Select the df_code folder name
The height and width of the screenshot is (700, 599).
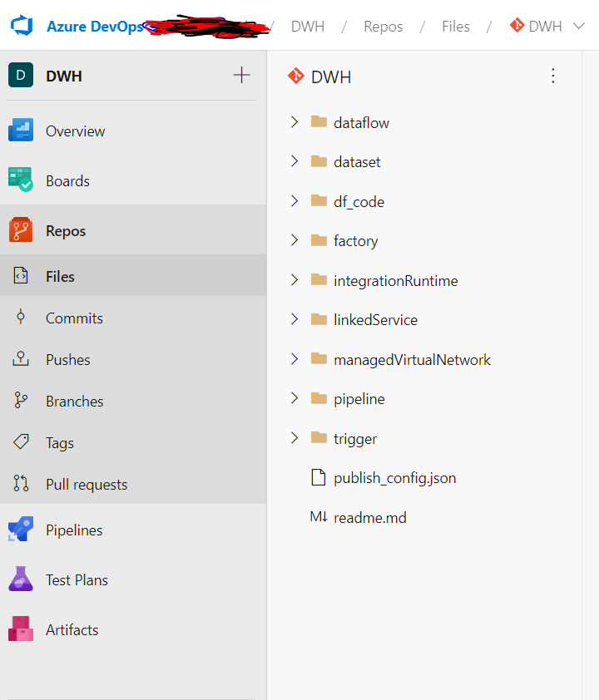point(359,202)
